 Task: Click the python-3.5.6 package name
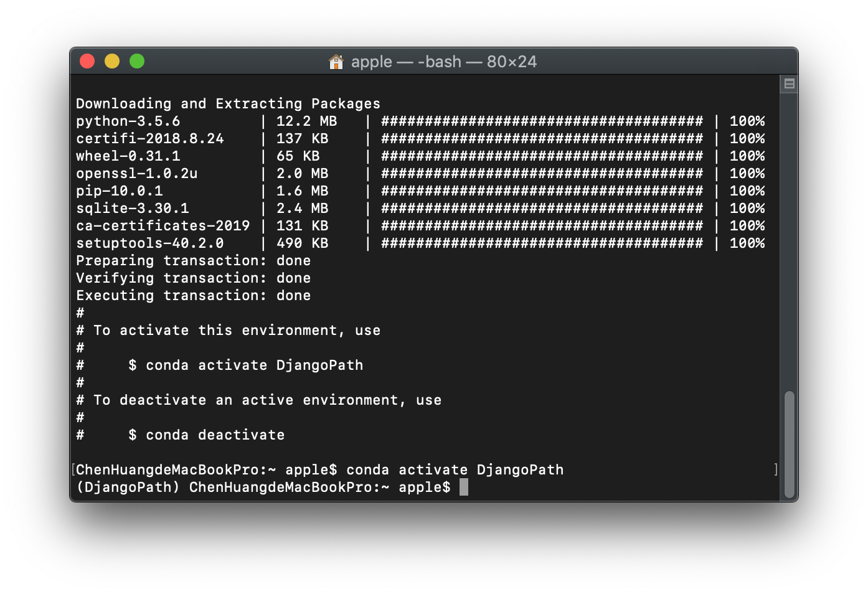click(128, 121)
